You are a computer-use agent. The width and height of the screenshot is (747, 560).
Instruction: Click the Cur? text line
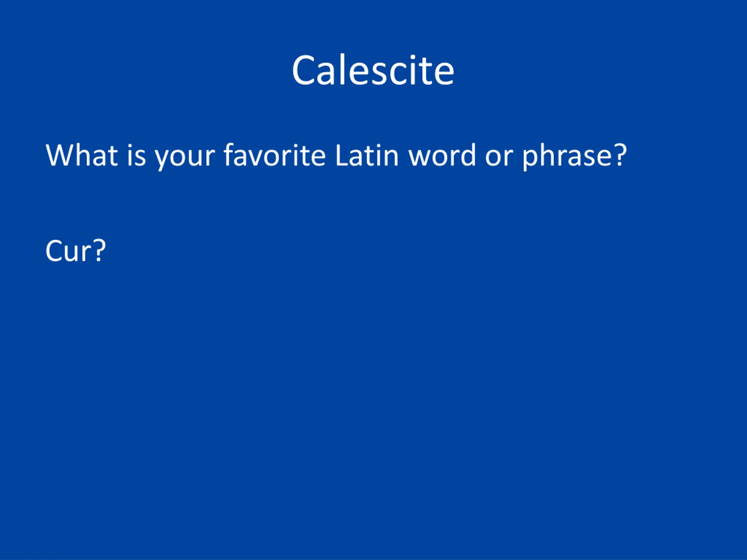tap(75, 251)
